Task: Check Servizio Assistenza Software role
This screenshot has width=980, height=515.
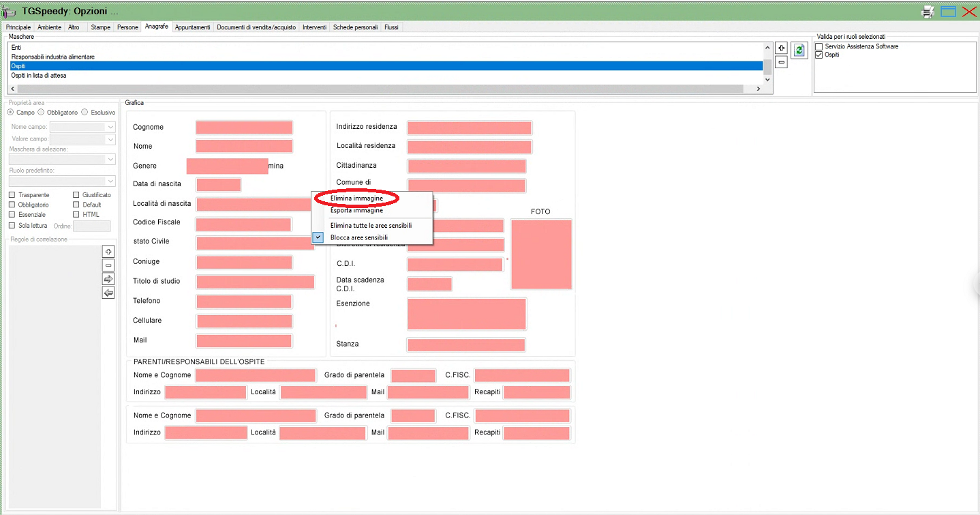Action: tap(819, 46)
